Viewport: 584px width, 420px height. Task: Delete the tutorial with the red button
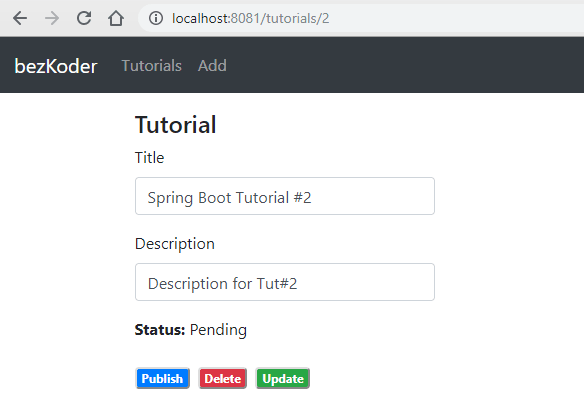(x=223, y=378)
